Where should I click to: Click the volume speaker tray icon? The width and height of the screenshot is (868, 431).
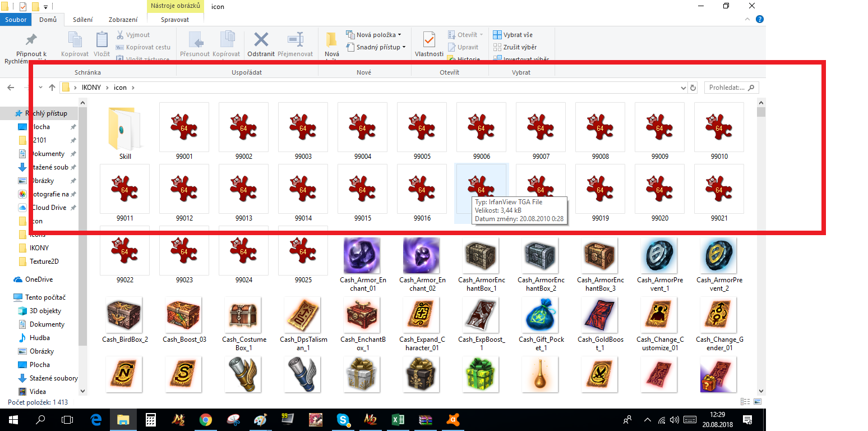point(675,420)
